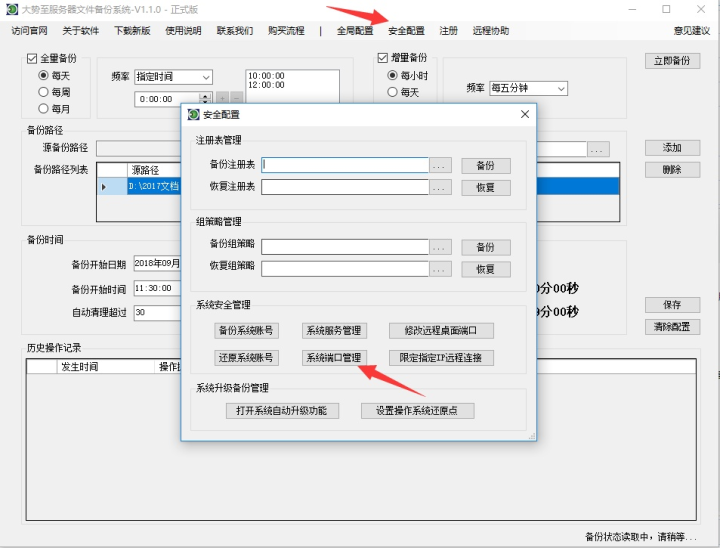The width and height of the screenshot is (720, 548).
Task: Click time spinner arrows under 频率
Action: pos(205,99)
